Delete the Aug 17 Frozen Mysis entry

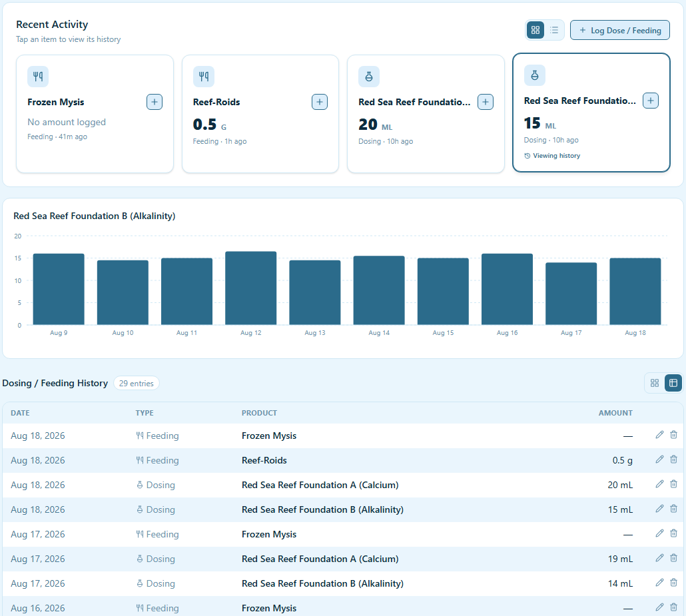click(x=674, y=533)
